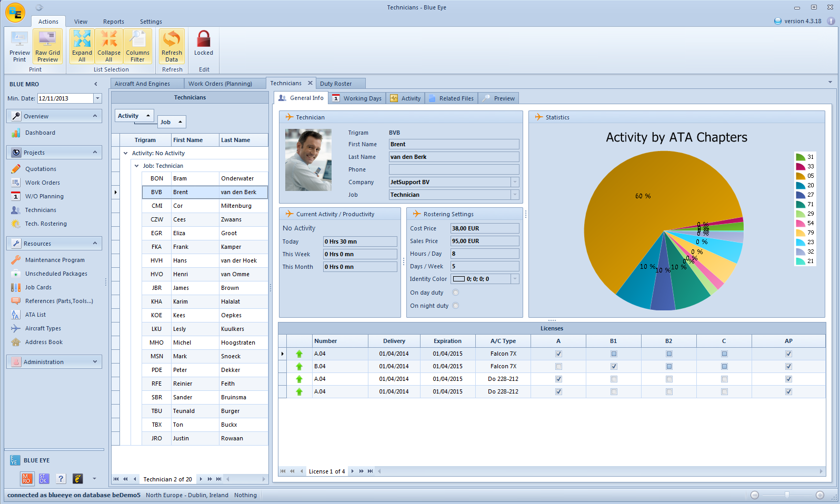Click the question mark help icon
Screen dimensions: 840x504
pos(61,478)
